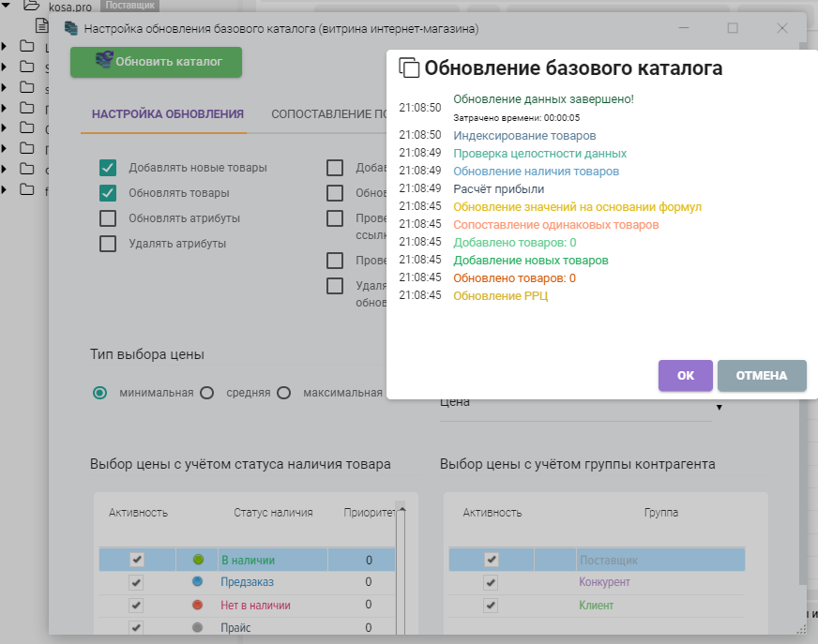Toggle activity checkbox for В наличии row
Image resolution: width=818 pixels, height=644 pixels.
pos(137,560)
